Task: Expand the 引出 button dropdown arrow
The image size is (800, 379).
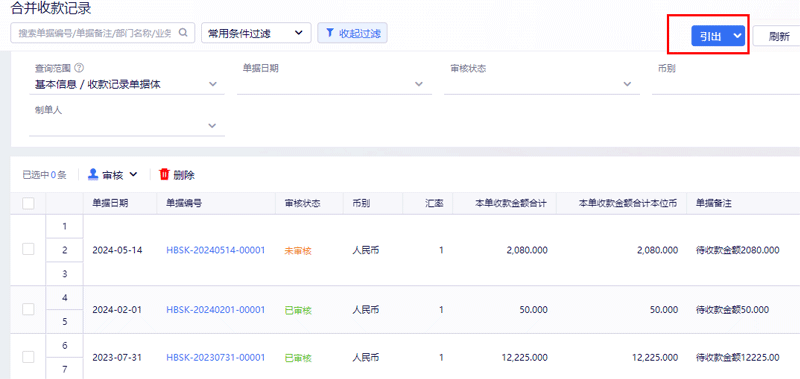Action: [736, 36]
